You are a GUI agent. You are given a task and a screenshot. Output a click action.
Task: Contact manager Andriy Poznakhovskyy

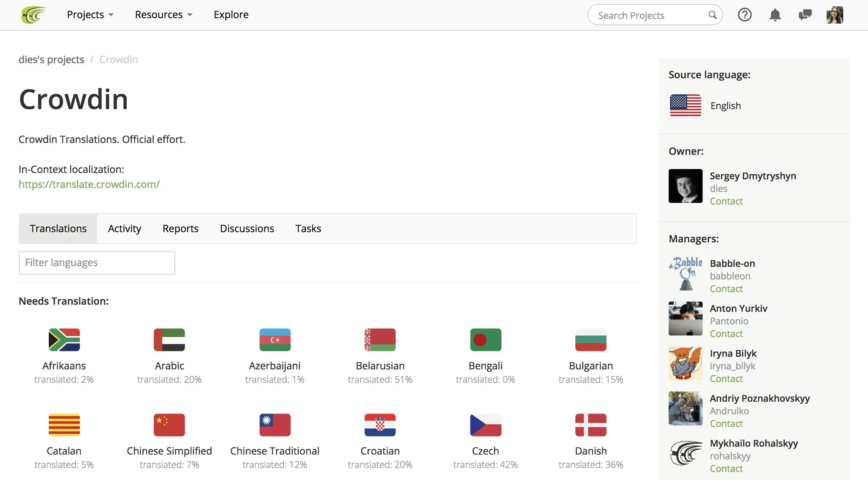click(x=726, y=423)
